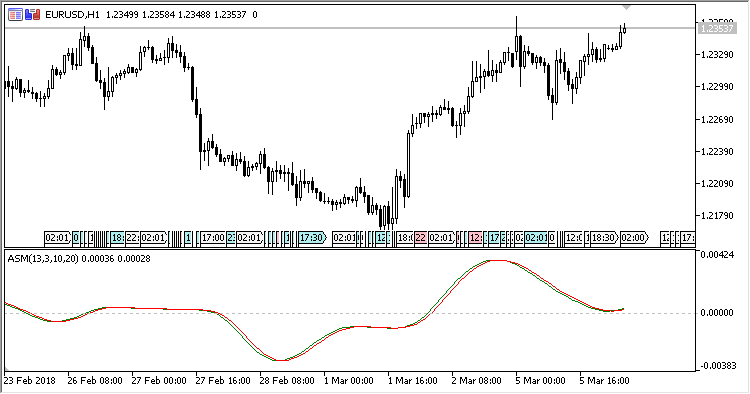Click the 1.22690 price axis label
The height and width of the screenshot is (394, 750).
point(717,120)
